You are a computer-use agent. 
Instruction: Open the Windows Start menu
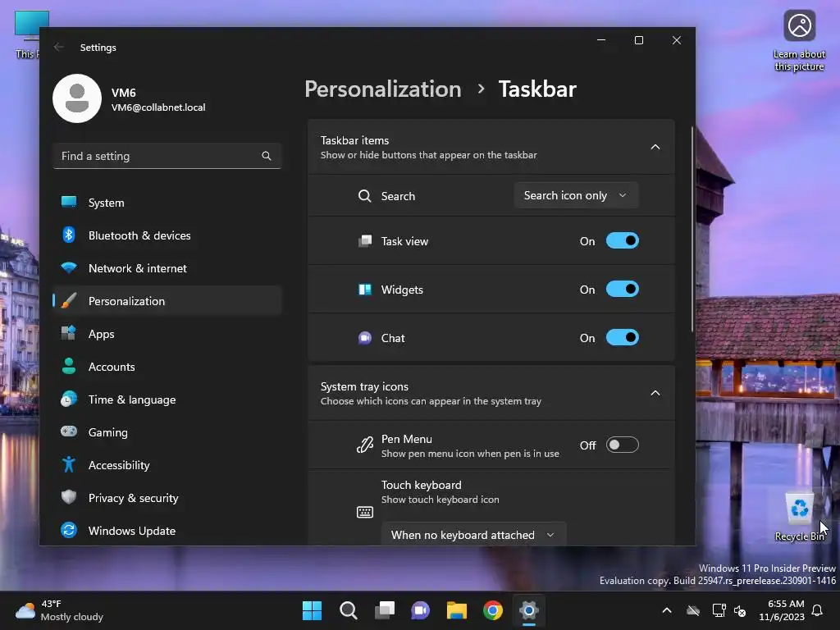point(312,610)
